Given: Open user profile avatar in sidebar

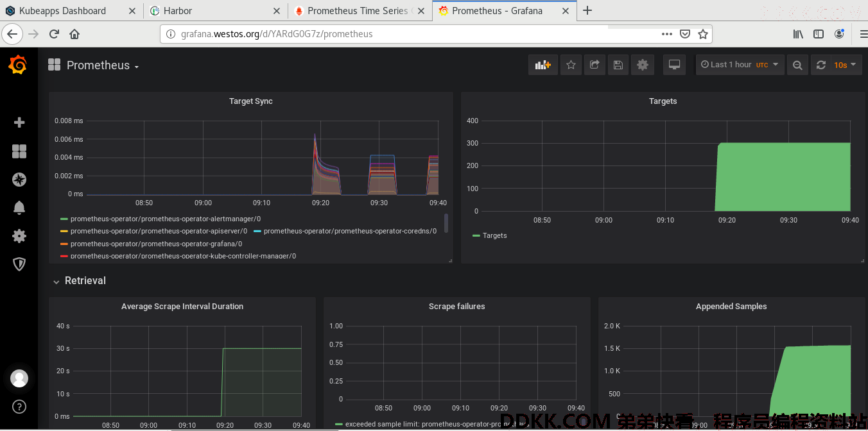Looking at the screenshot, I should click(19, 378).
